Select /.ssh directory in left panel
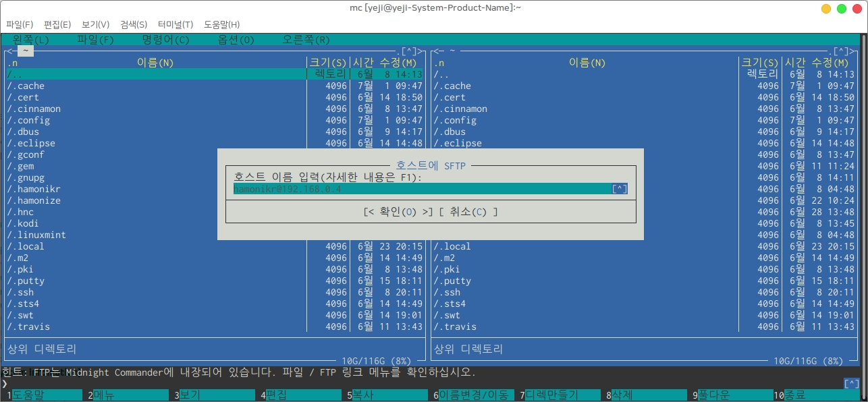Image resolution: width=868 pixels, height=402 pixels. (x=22, y=292)
